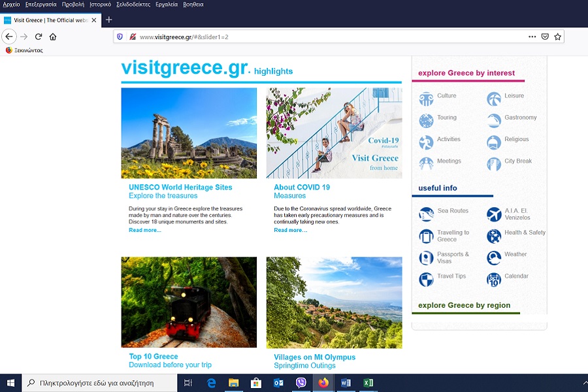
Task: Click the Leisure umbrella icon
Action: (x=494, y=99)
